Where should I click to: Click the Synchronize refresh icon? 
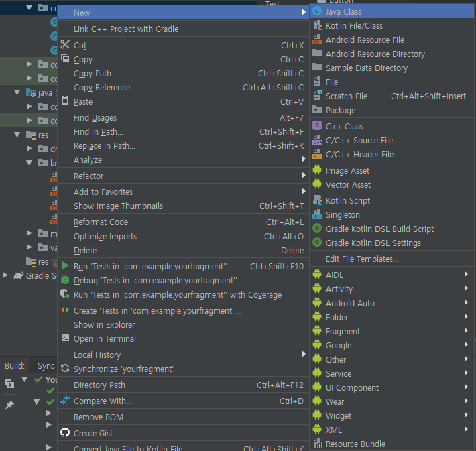(x=65, y=368)
